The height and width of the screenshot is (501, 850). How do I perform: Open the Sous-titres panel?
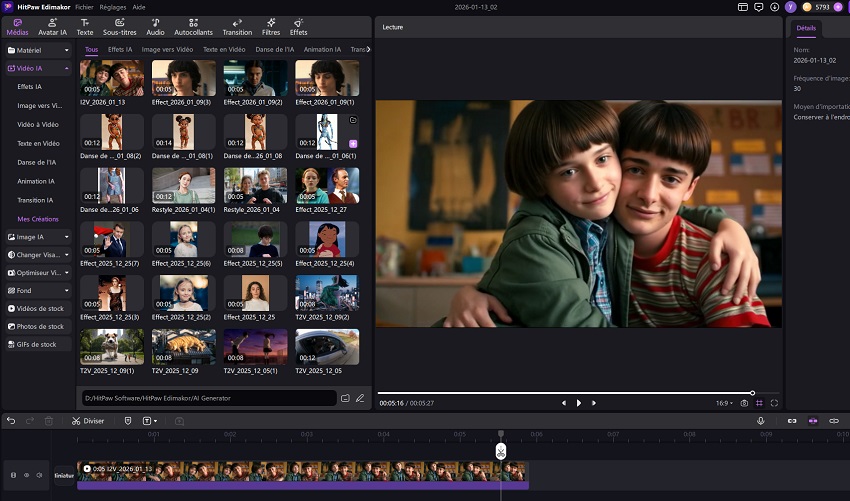[x=119, y=27]
